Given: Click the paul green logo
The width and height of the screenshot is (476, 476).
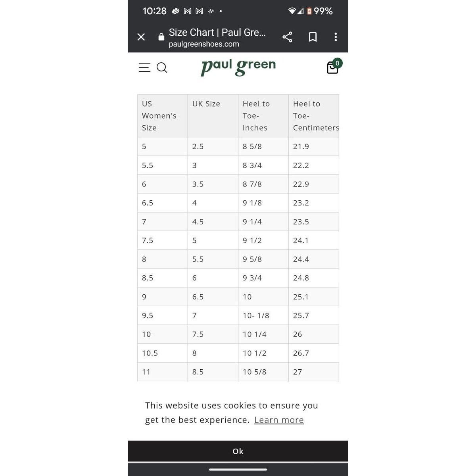Looking at the screenshot, I should pos(238,67).
